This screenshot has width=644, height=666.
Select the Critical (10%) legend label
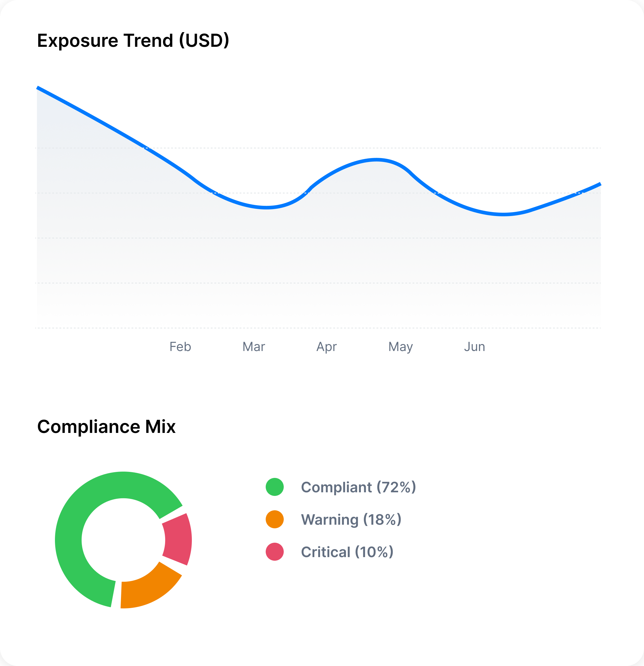(x=347, y=552)
